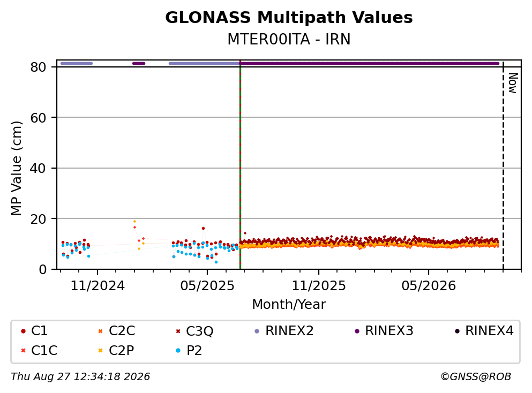The image size is (532, 393).
Task: Click the P2 blue legend dot
Action: tap(178, 351)
